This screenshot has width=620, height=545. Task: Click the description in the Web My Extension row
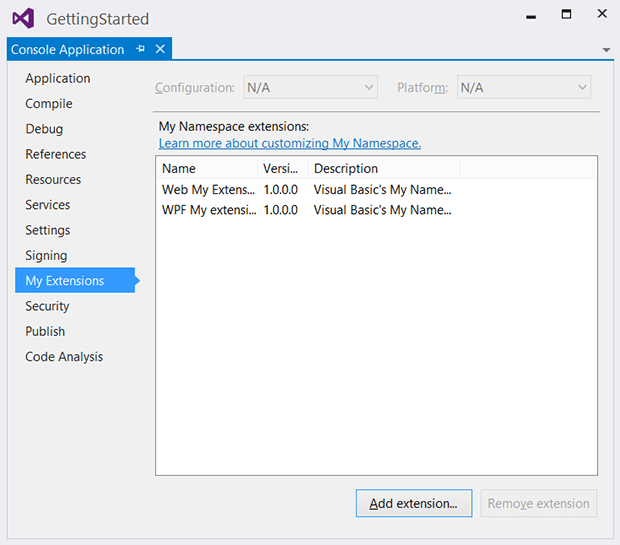(x=382, y=190)
